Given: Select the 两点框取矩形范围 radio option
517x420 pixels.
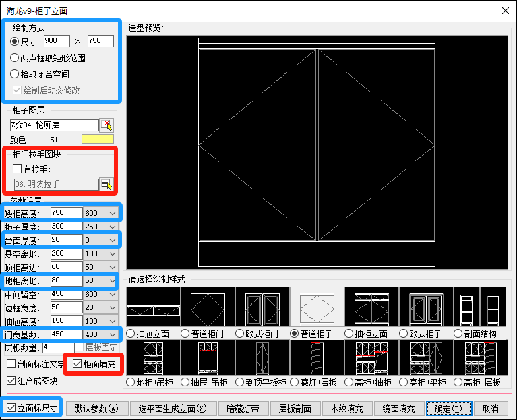Looking at the screenshot, I should pos(15,58).
